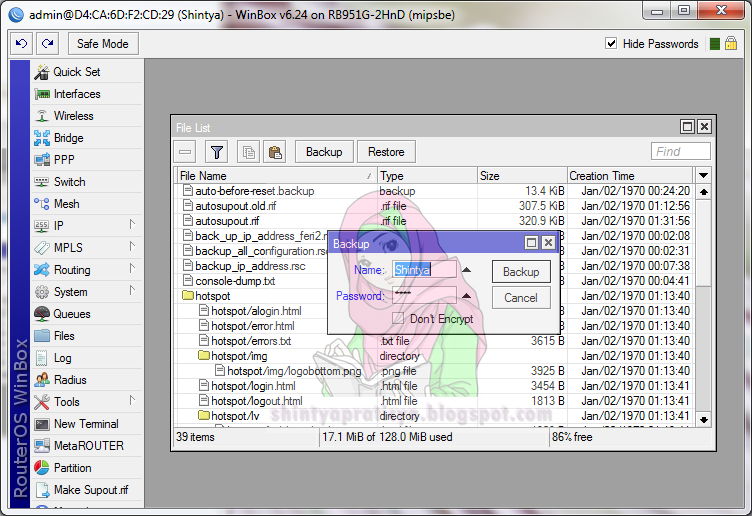Open the Bridge sidebar icon
The height and width of the screenshot is (516, 752).
click(x=42, y=138)
